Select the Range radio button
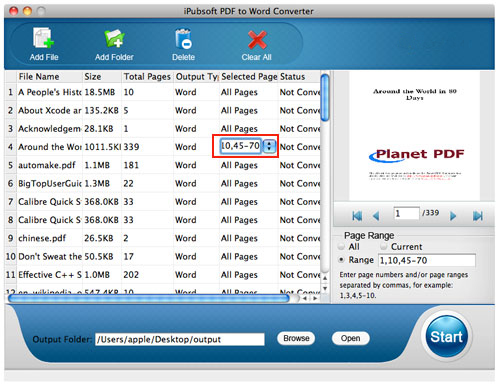 coord(341,260)
